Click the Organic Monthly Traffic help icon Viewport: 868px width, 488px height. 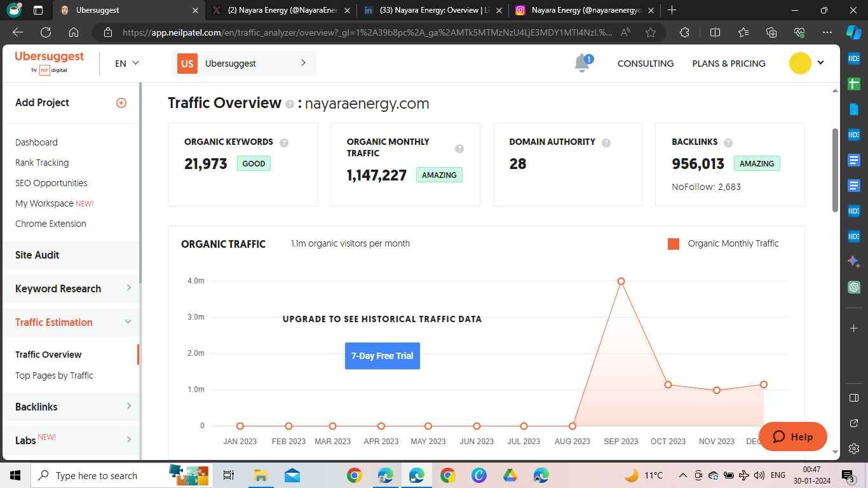tap(459, 148)
